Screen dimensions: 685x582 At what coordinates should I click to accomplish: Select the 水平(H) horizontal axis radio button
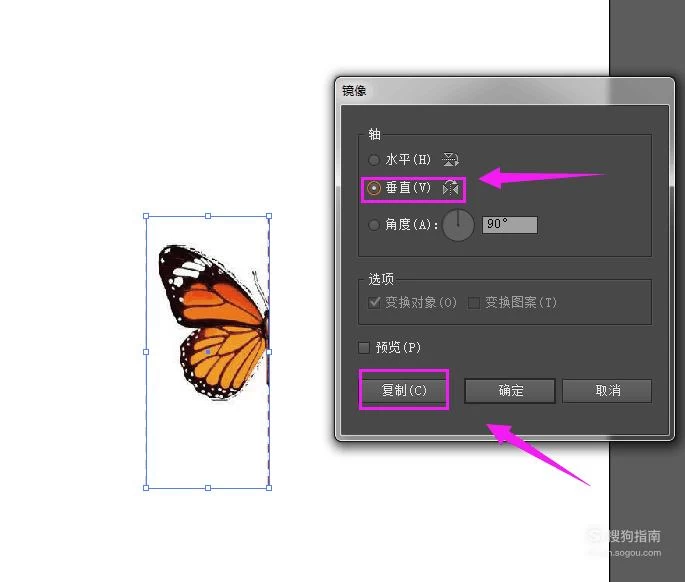[x=374, y=160]
